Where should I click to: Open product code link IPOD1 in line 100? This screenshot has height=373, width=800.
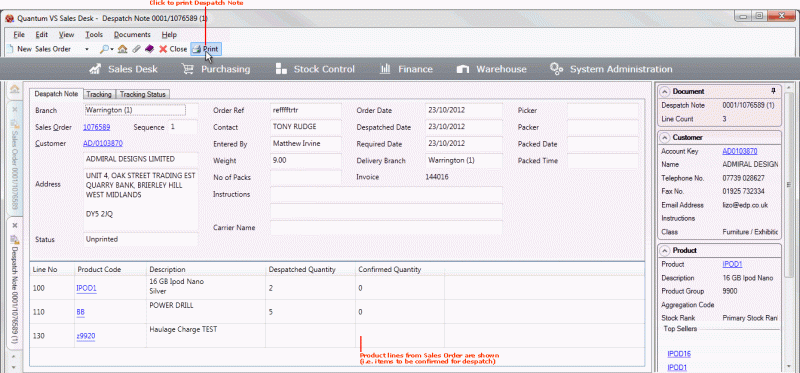click(86, 288)
